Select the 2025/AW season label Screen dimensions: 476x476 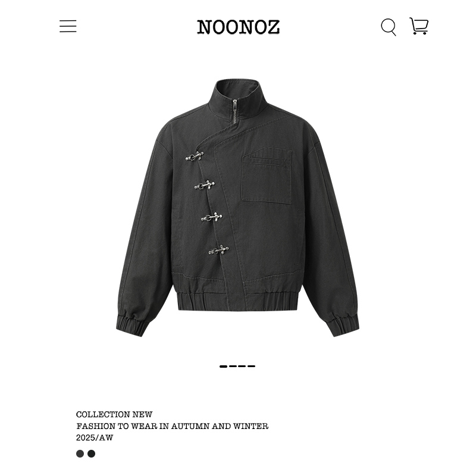[x=95, y=438]
